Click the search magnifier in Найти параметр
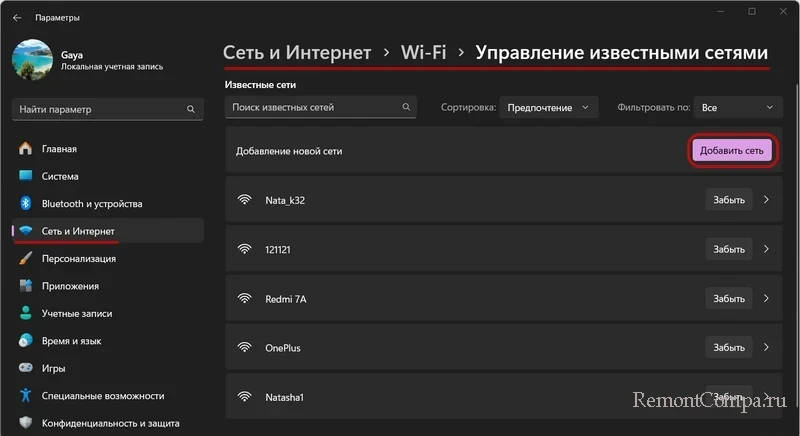The height and width of the screenshot is (436, 800). [x=191, y=108]
